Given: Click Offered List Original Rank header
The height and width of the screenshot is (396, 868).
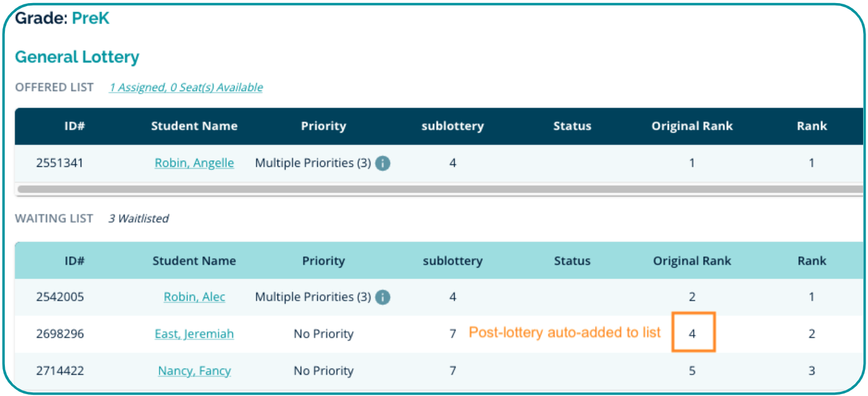Looking at the screenshot, I should pyautogui.click(x=692, y=127).
